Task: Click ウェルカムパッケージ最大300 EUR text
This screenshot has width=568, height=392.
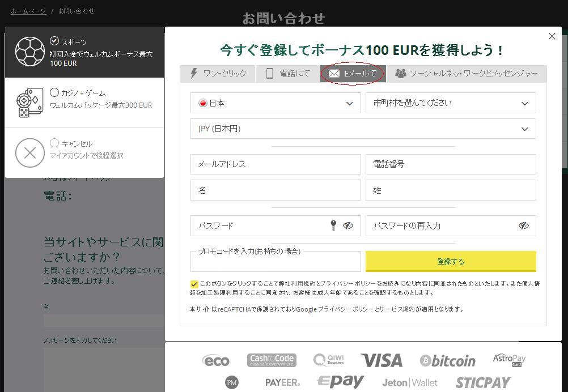Action: pos(101,105)
